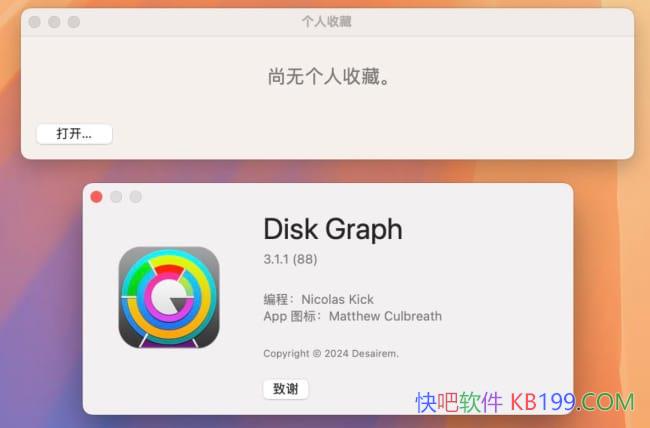The width and height of the screenshot is (650, 428).
Task: Click the Copyright 2024 Desairem line
Action: click(331, 353)
